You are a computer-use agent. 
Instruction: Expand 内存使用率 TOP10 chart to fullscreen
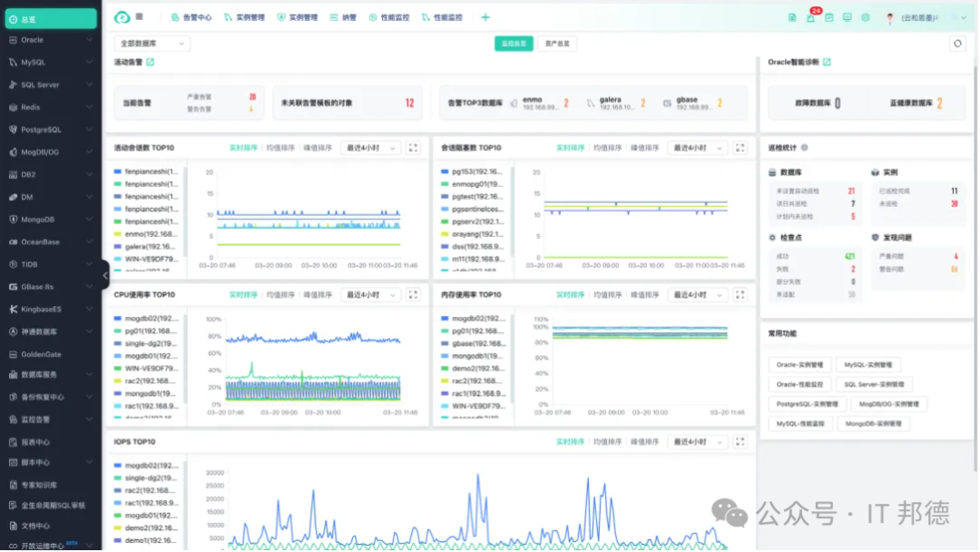[740, 295]
